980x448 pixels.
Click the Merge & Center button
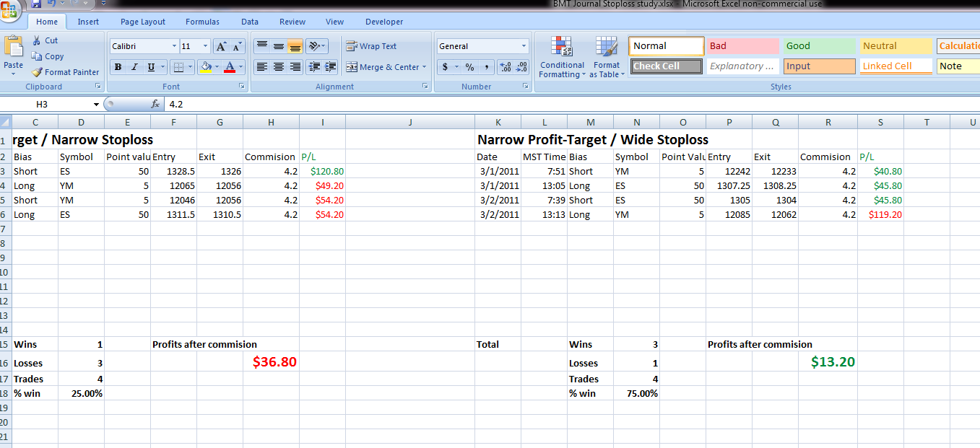coord(382,67)
